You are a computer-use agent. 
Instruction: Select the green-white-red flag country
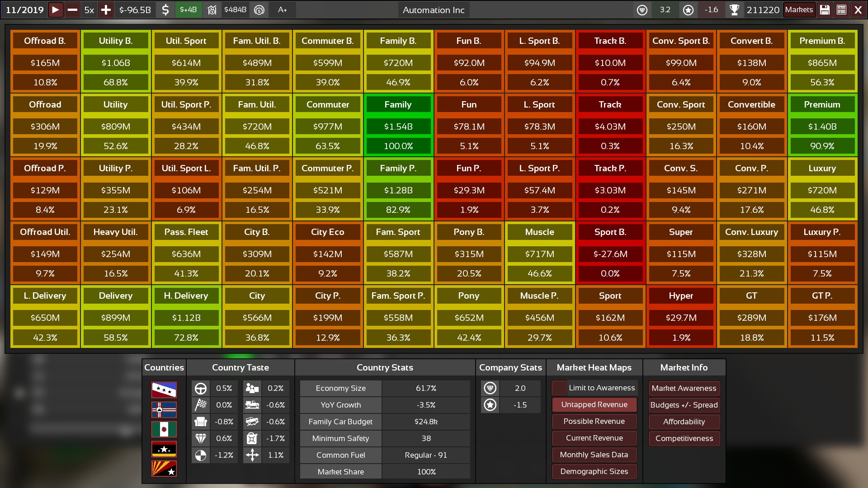[x=164, y=429]
